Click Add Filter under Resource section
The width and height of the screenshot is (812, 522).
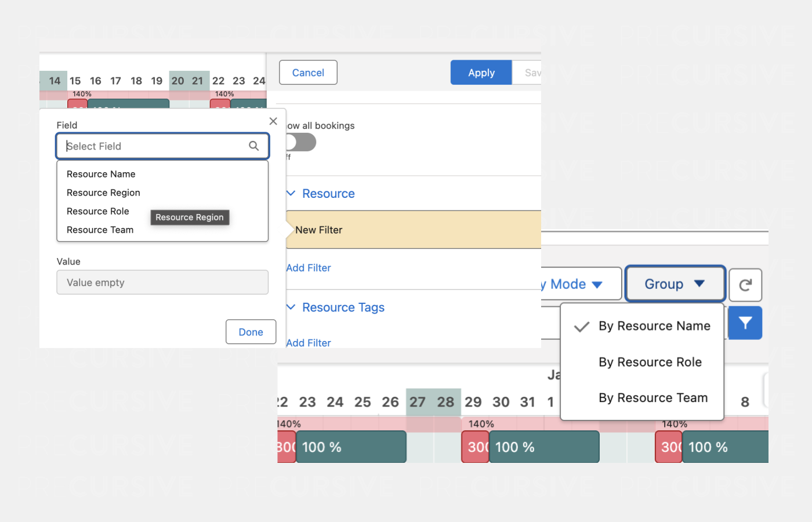pyautogui.click(x=309, y=268)
